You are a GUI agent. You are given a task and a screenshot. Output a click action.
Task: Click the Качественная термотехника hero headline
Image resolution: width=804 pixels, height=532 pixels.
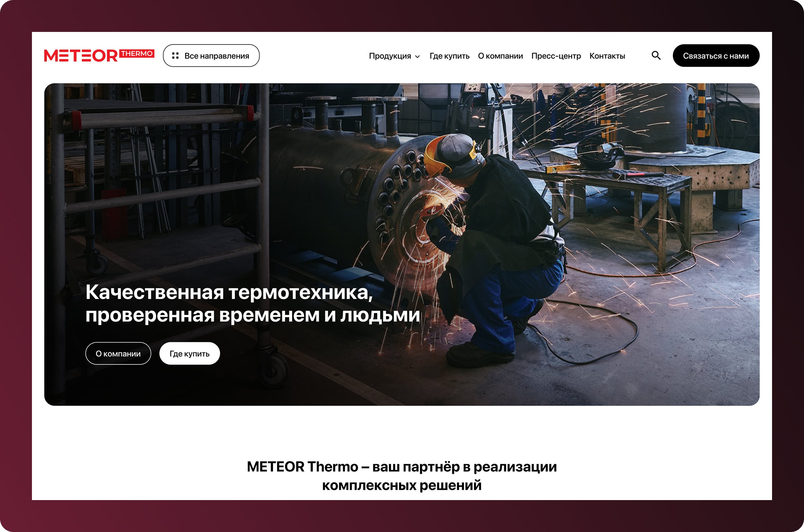[253, 303]
